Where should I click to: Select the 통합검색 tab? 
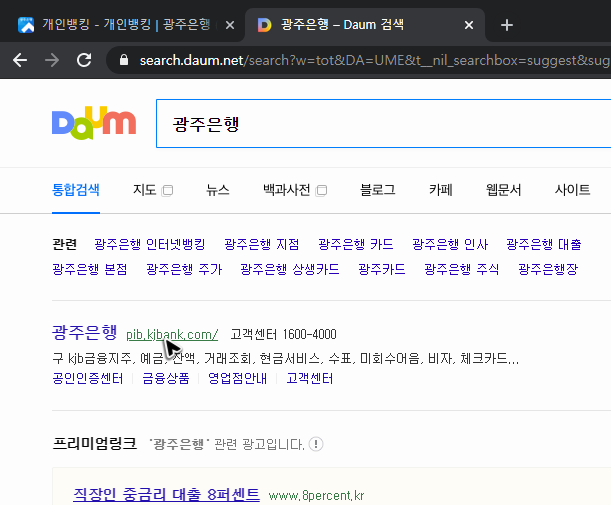coord(76,190)
